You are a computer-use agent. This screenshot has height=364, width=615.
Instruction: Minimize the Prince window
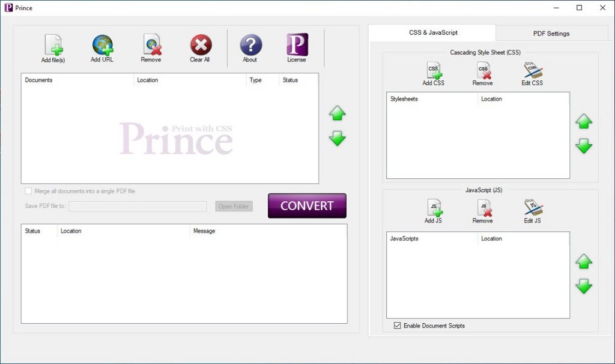556,7
